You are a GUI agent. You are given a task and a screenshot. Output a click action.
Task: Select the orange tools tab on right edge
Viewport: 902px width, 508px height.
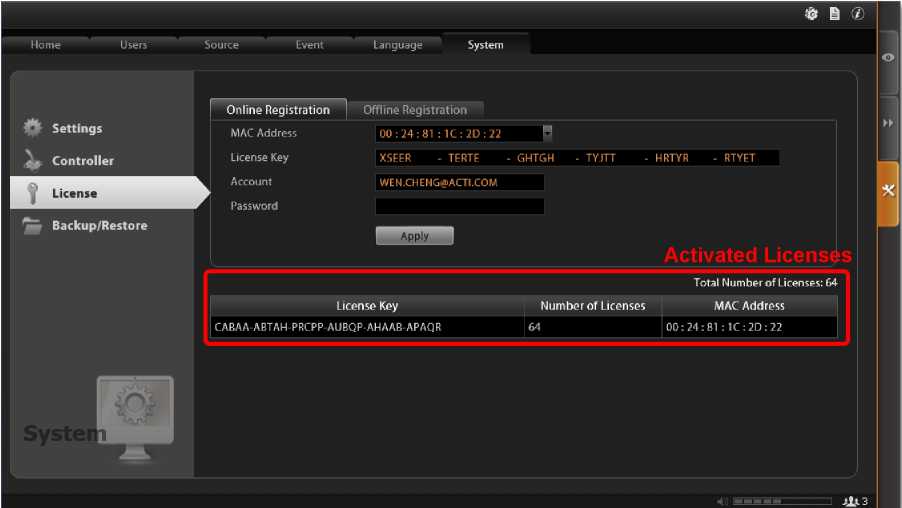click(888, 192)
